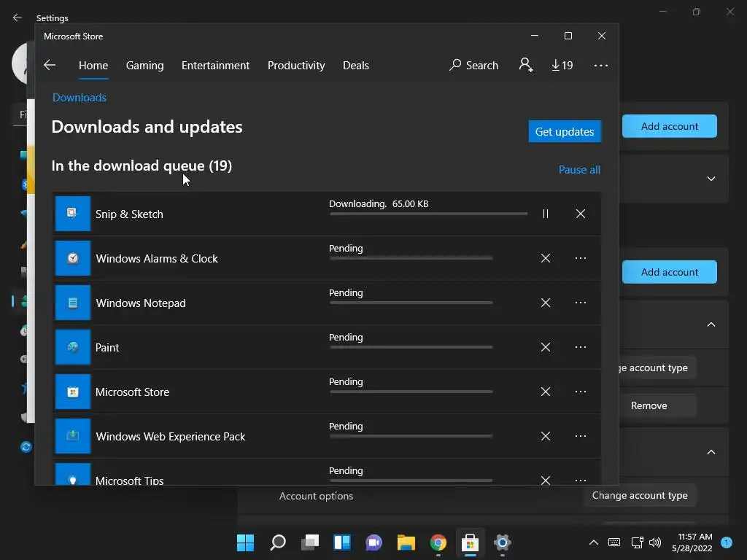Click the Microsoft Store taskbar icon
This screenshot has height=560, width=747.
(x=471, y=542)
